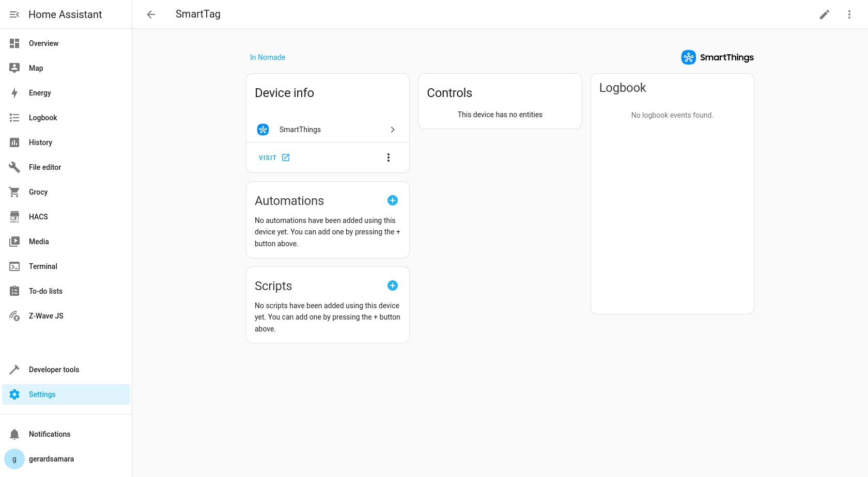Click the Controls heading
The height and width of the screenshot is (477, 868).
[x=450, y=93]
